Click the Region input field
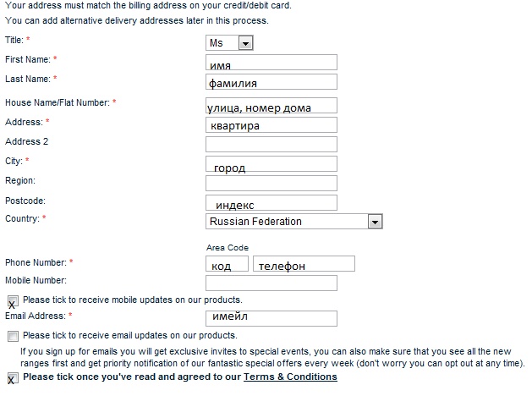 tap(271, 184)
